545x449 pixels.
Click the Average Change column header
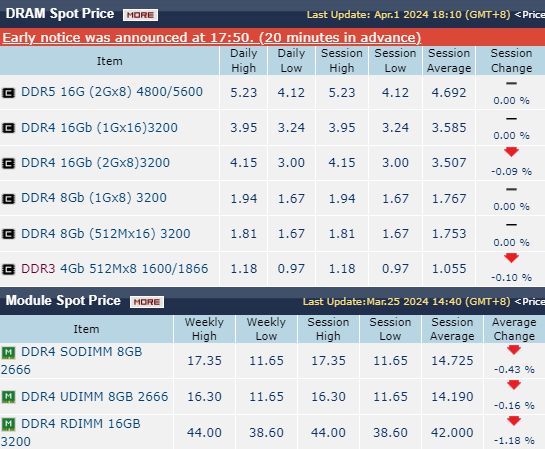coord(514,329)
